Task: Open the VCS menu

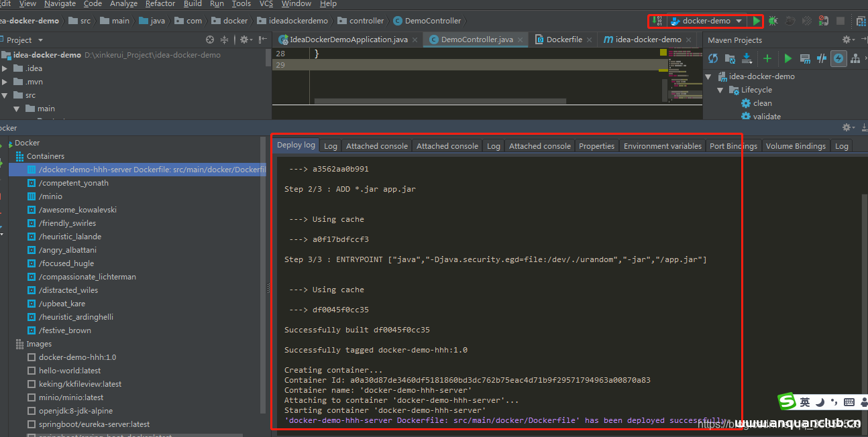Action: [266, 4]
